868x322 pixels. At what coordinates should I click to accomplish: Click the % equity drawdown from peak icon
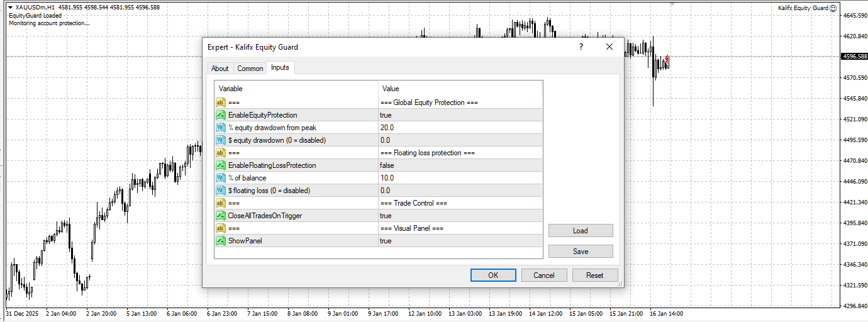pyautogui.click(x=221, y=128)
